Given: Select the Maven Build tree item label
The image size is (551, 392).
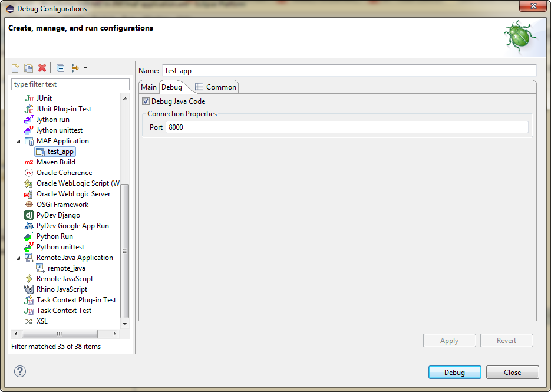Looking at the screenshot, I should pyautogui.click(x=56, y=162).
